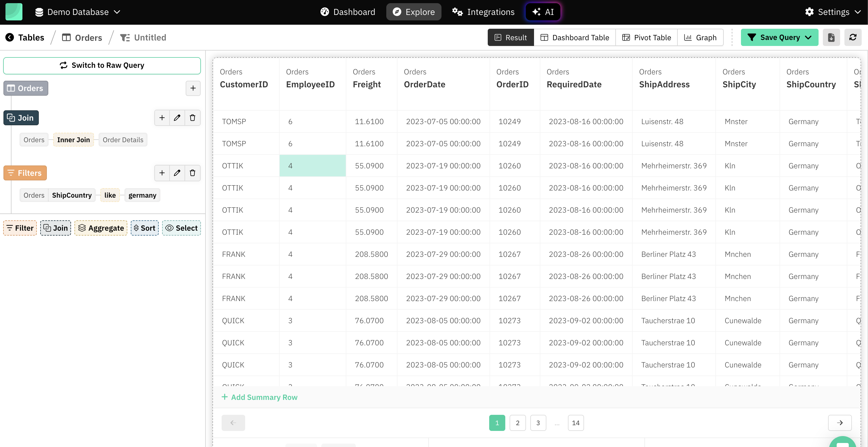Click the plus icon next to the Orders block
Image resolution: width=868 pixels, height=447 pixels.
tap(193, 88)
